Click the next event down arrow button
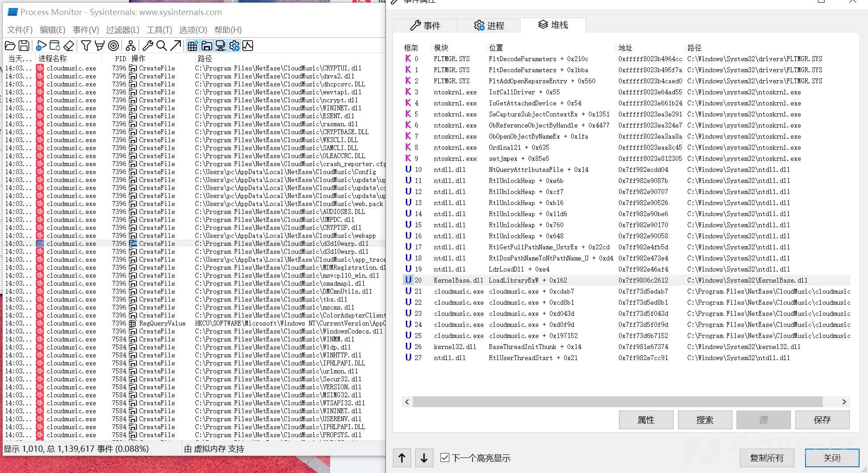This screenshot has height=473, width=868. pos(424,457)
